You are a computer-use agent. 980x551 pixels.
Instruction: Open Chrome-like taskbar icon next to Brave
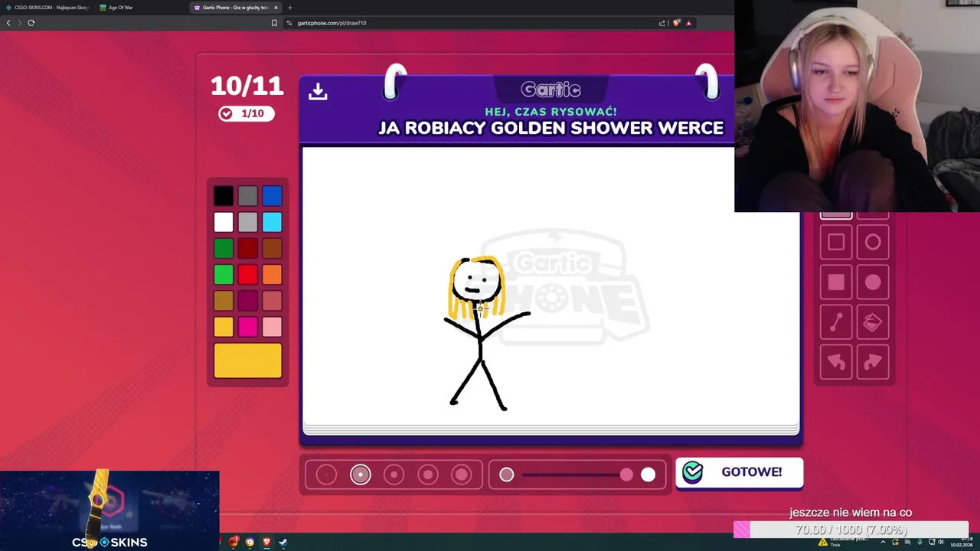[x=250, y=542]
